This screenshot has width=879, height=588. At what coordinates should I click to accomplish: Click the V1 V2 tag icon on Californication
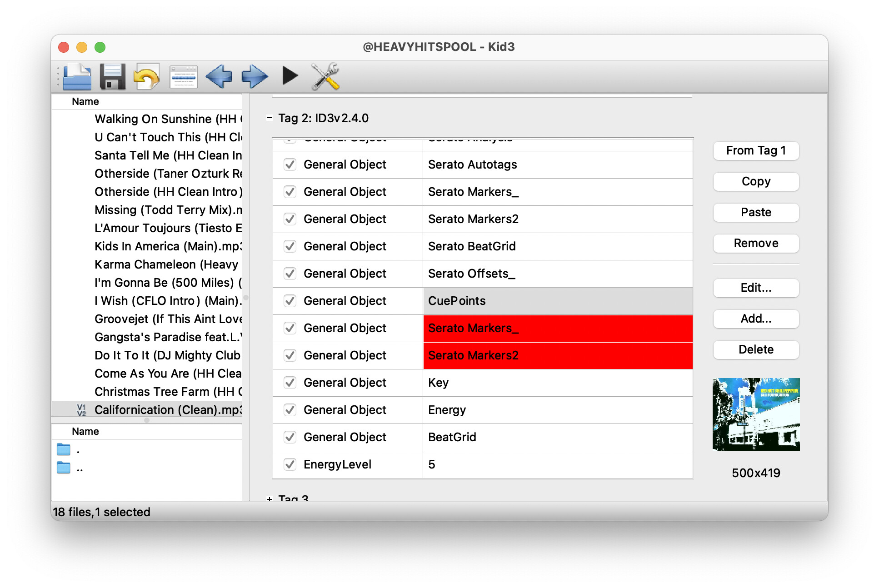(81, 410)
